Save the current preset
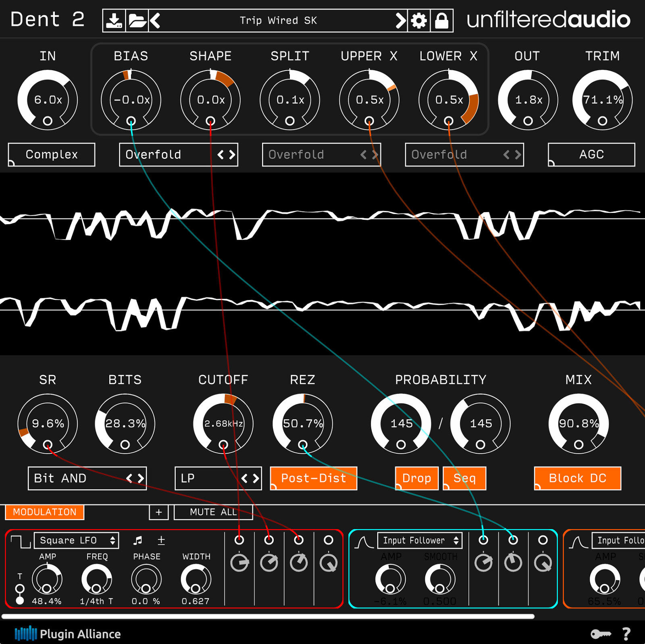 (113, 20)
